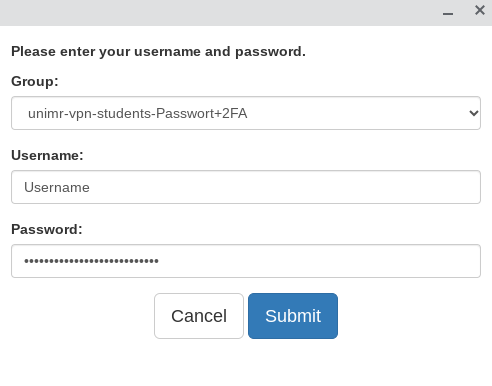
Task: Open the Group selection dropdown
Action: [x=246, y=113]
